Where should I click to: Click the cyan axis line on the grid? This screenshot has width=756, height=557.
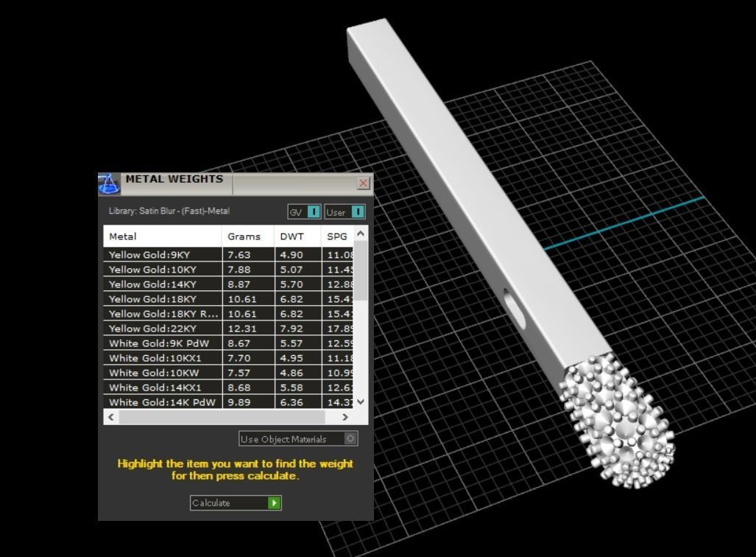click(624, 223)
